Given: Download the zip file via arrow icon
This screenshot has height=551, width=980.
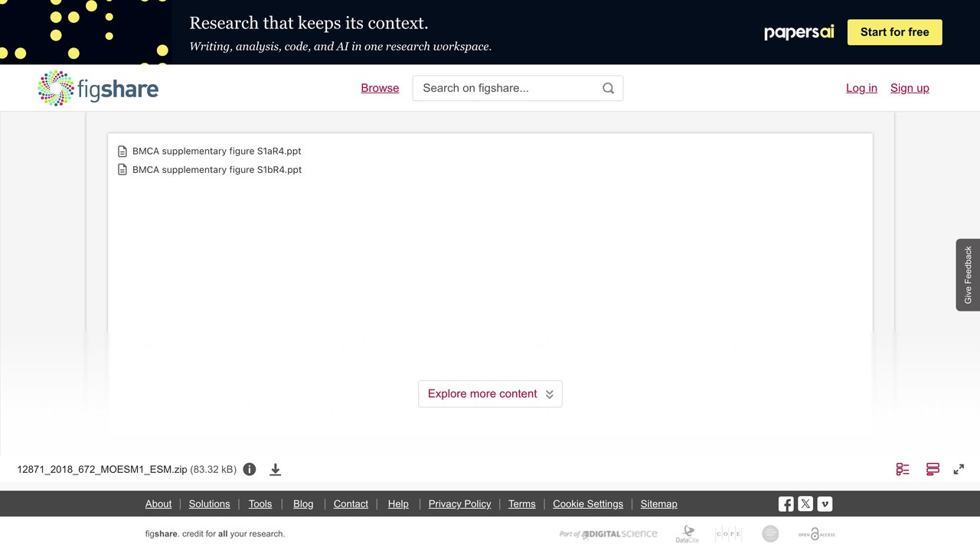Looking at the screenshot, I should 276,469.
